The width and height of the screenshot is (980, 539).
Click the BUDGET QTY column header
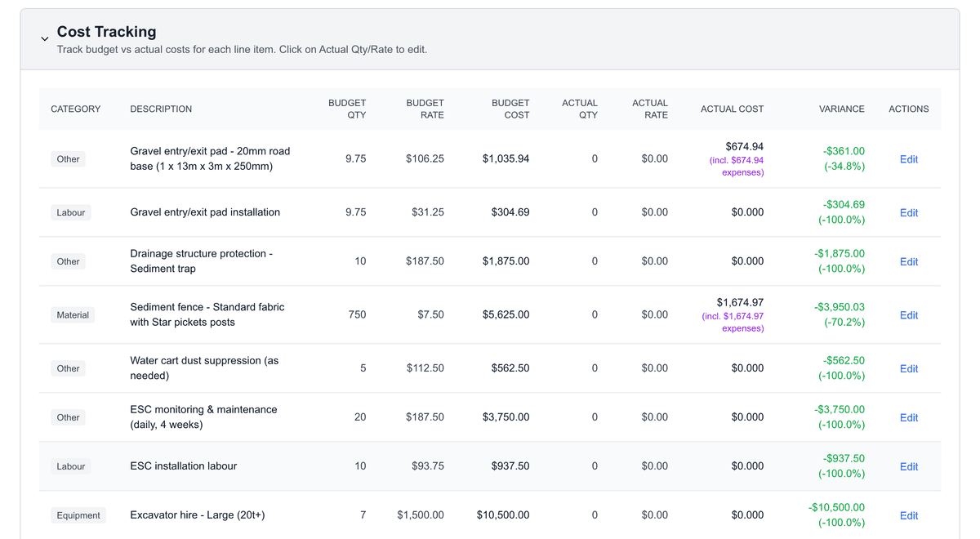(347, 109)
